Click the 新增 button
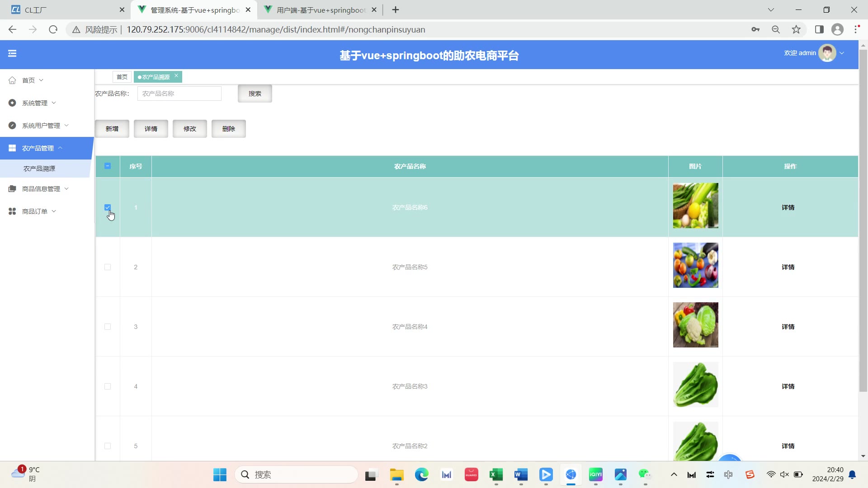The image size is (868, 488). [112, 129]
